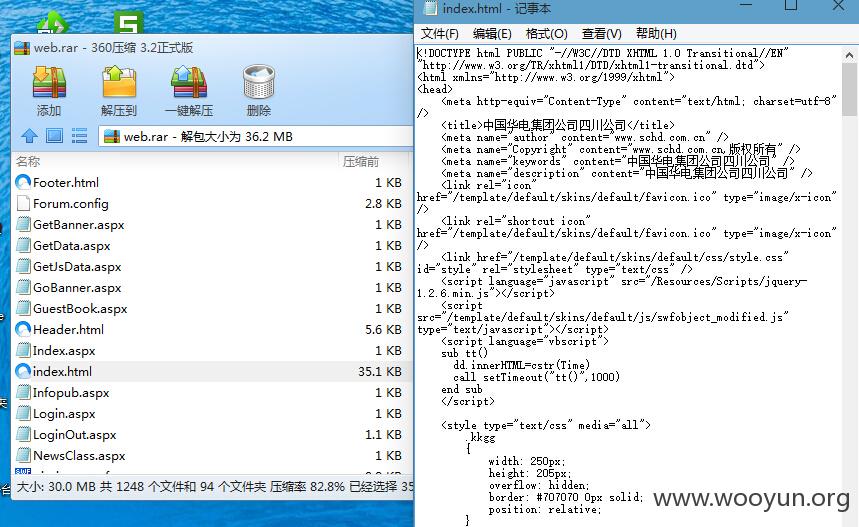Open 格式(O) menu in Notepad
This screenshot has height=527, width=859.
546,34
